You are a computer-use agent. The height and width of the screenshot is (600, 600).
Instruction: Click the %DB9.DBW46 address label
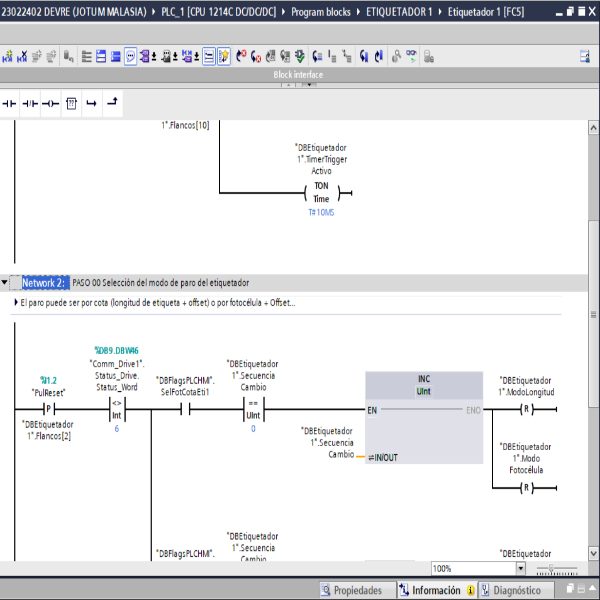click(116, 351)
